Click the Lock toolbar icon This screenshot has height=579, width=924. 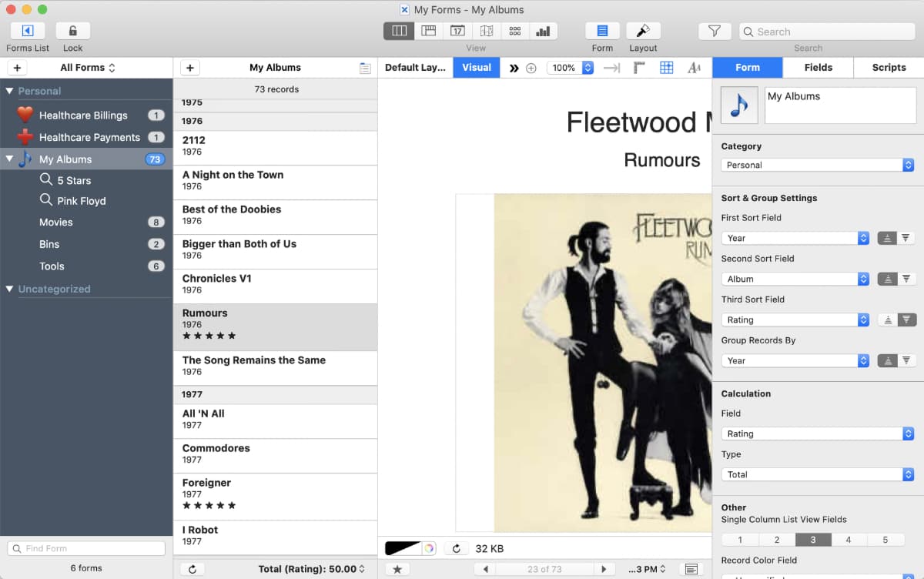(73, 31)
